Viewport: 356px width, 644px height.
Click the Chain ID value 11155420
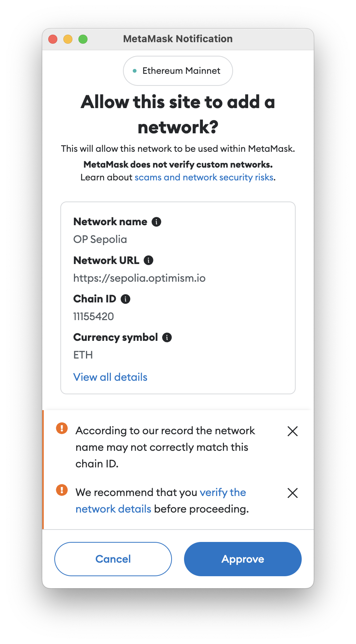coord(93,317)
